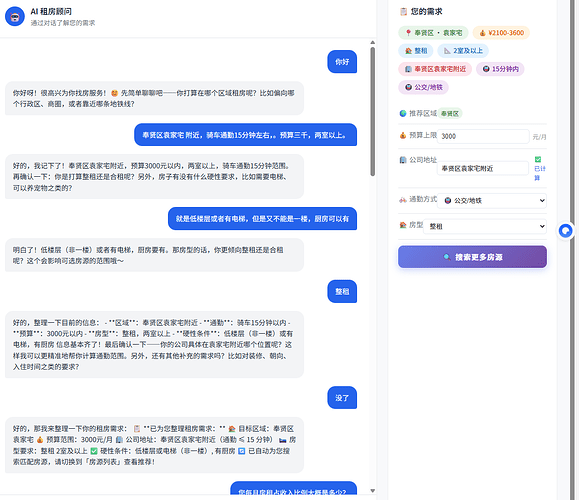Click the AI 租房顾问 robot avatar
This screenshot has height=500, width=579.
point(15,16)
